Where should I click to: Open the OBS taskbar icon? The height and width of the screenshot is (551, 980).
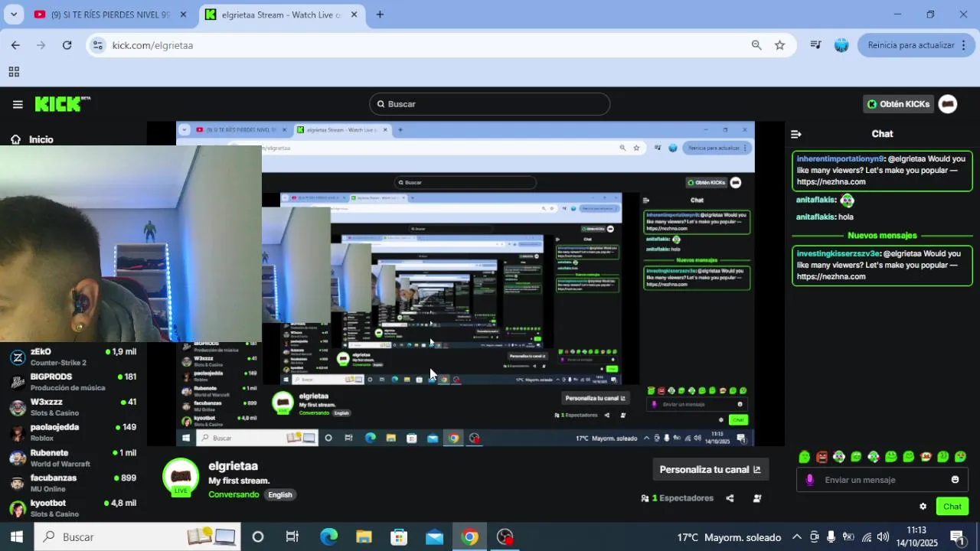(505, 537)
